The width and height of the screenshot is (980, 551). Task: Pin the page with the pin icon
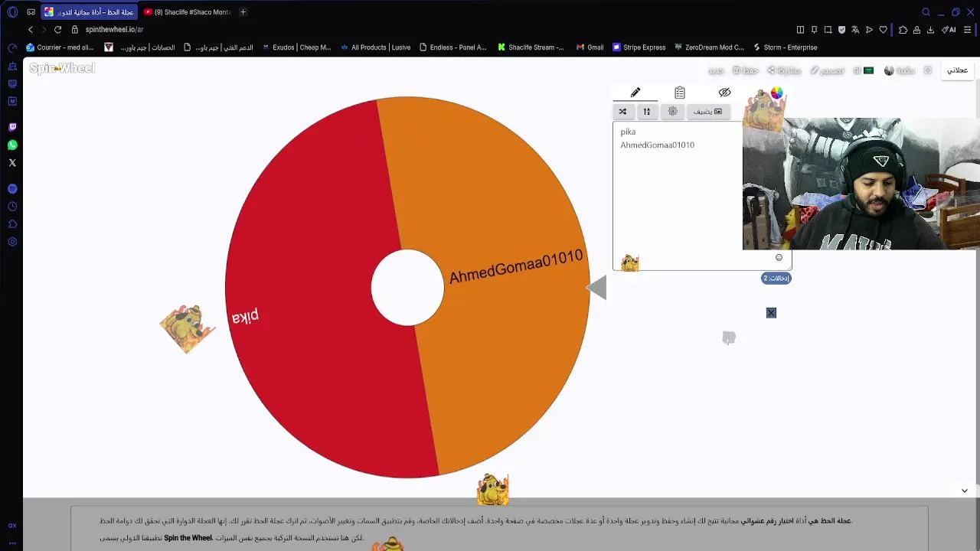814,30
